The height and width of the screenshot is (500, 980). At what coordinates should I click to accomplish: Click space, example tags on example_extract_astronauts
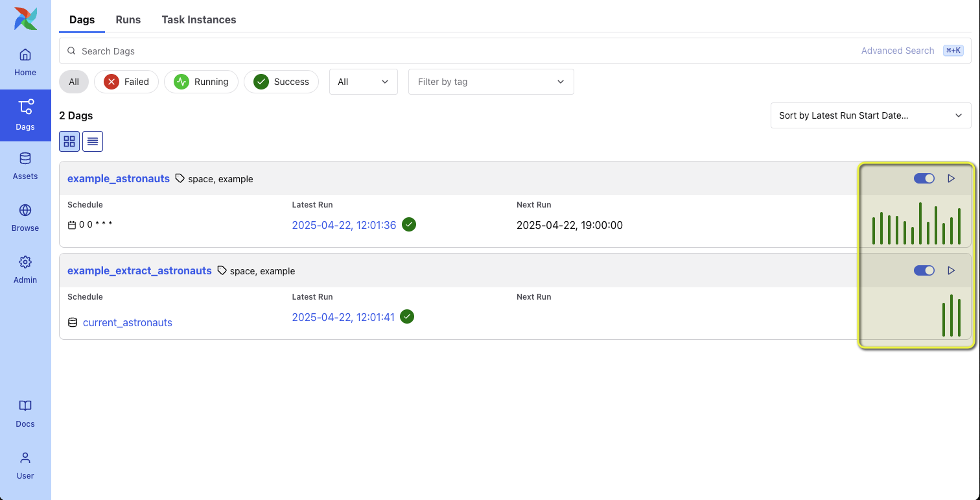pyautogui.click(x=262, y=270)
